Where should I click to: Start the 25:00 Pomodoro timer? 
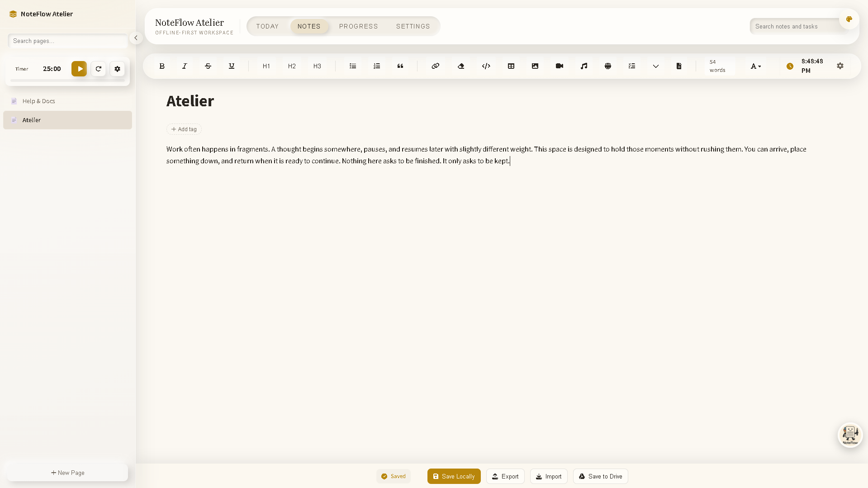(79, 69)
